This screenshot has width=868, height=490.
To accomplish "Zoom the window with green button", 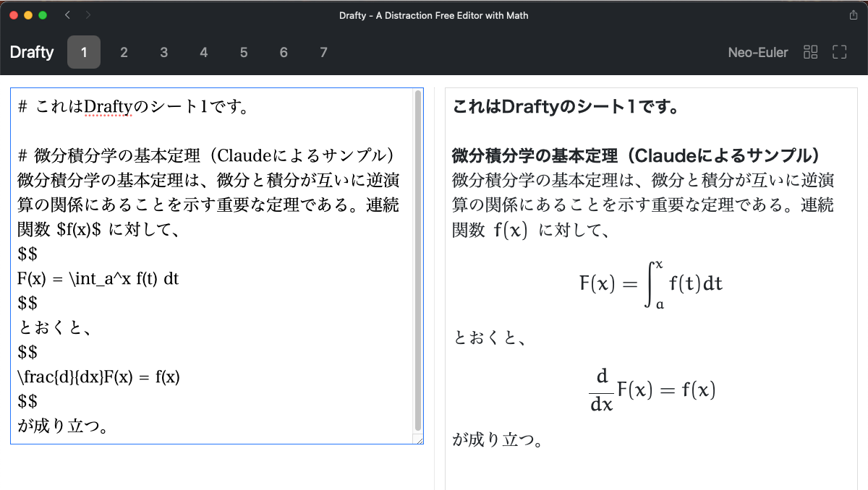I will pyautogui.click(x=43, y=15).
